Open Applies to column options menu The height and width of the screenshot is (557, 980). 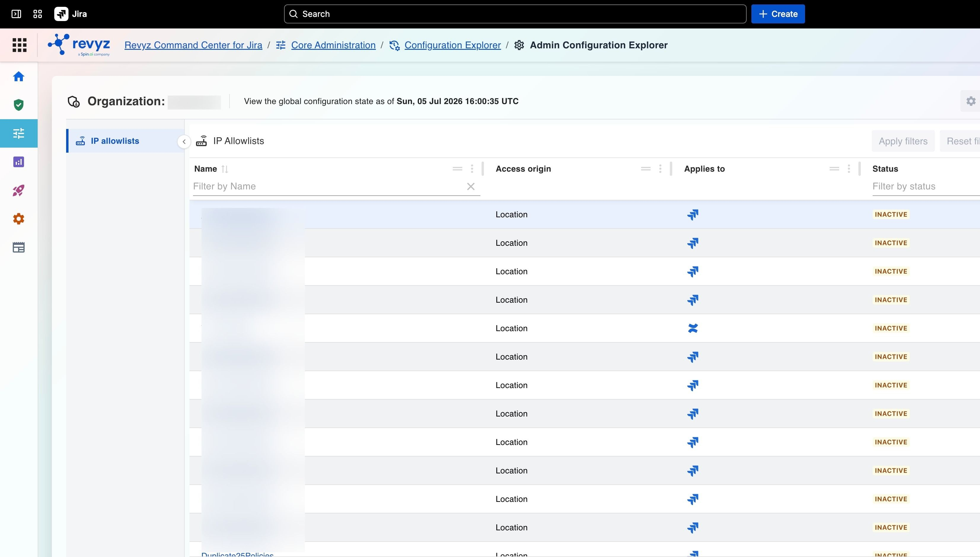pos(849,169)
